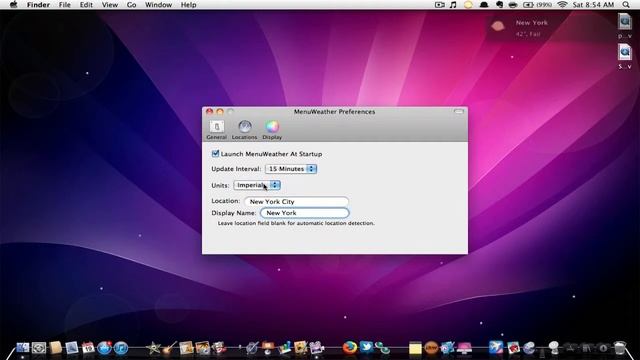Open the airplane icon app in the Dock
Viewport: 640px width, 360px height.
[x=496, y=348]
